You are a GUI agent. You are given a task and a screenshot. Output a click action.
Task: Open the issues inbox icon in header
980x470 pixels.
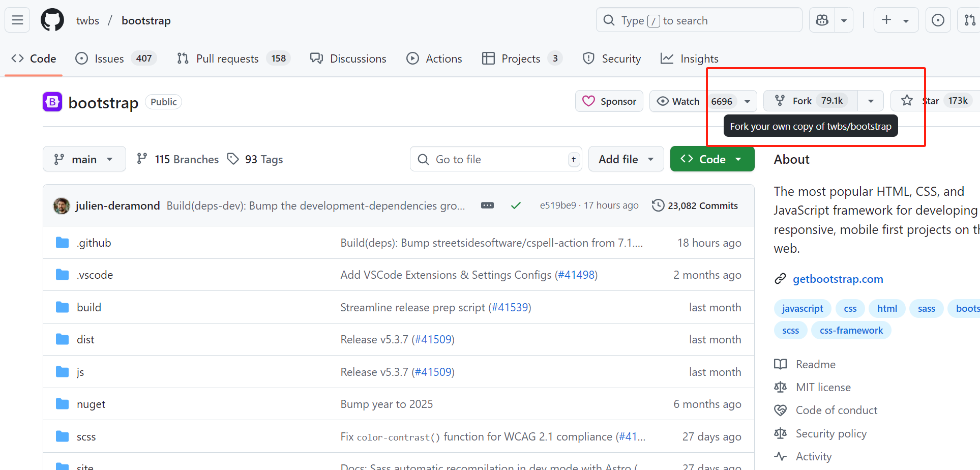tap(938, 20)
